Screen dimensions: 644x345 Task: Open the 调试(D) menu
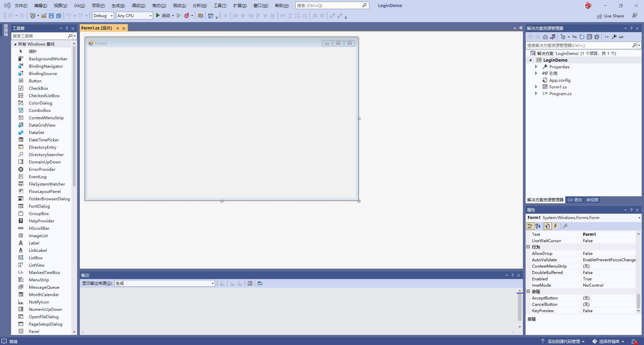tap(139, 6)
